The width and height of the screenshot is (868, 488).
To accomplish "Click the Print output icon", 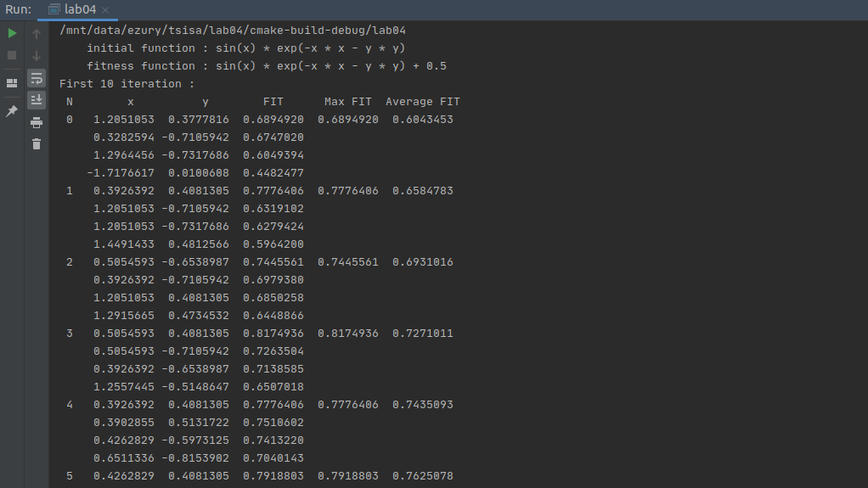I will (x=37, y=122).
